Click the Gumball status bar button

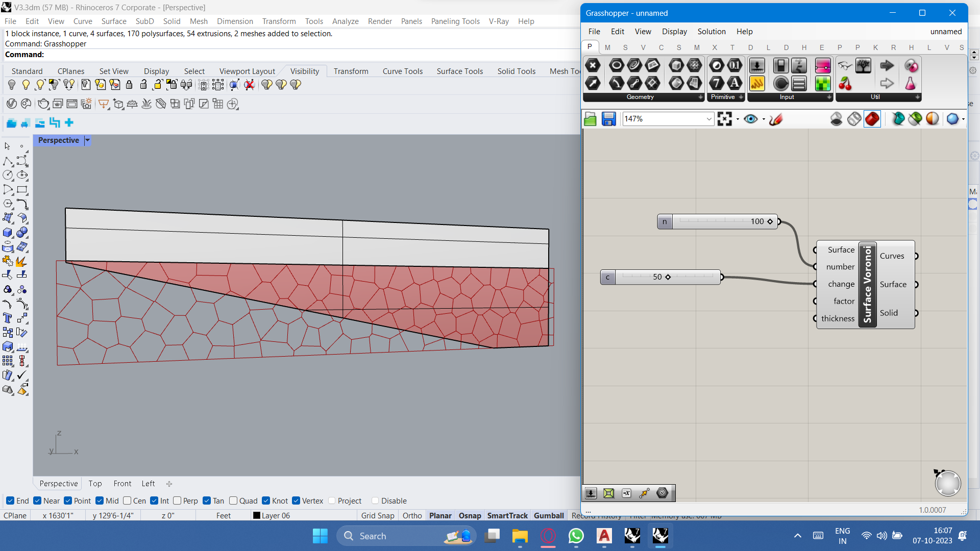pyautogui.click(x=548, y=516)
